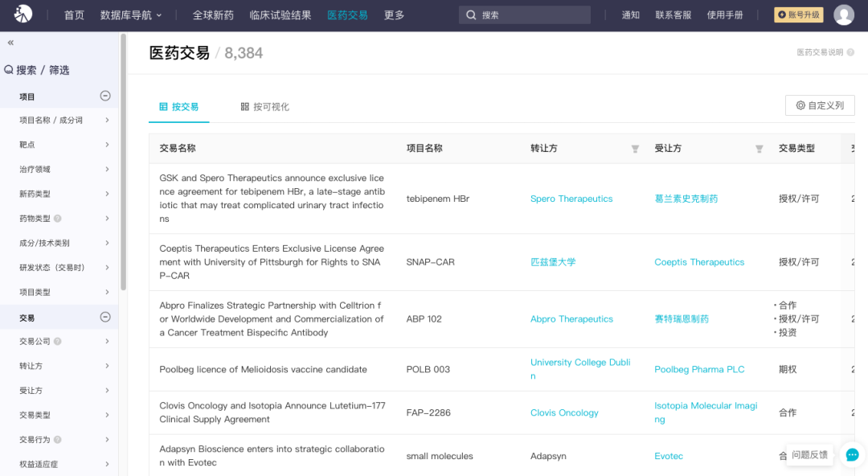Open 全球新药 in top navigation
Image resolution: width=868 pixels, height=476 pixels.
coord(213,15)
